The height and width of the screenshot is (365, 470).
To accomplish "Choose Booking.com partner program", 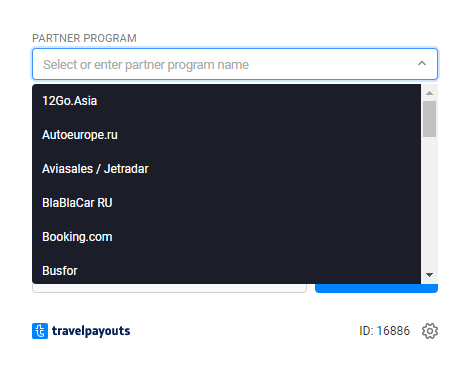I will (x=227, y=237).
